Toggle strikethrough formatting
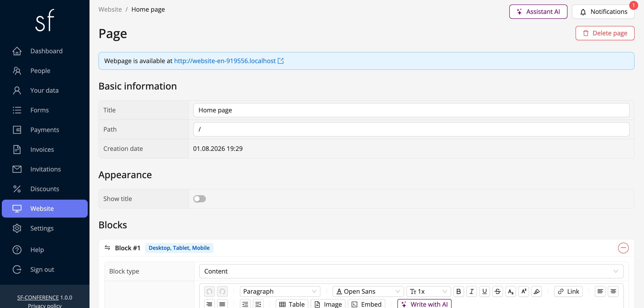The height and width of the screenshot is (308, 644). (497, 291)
